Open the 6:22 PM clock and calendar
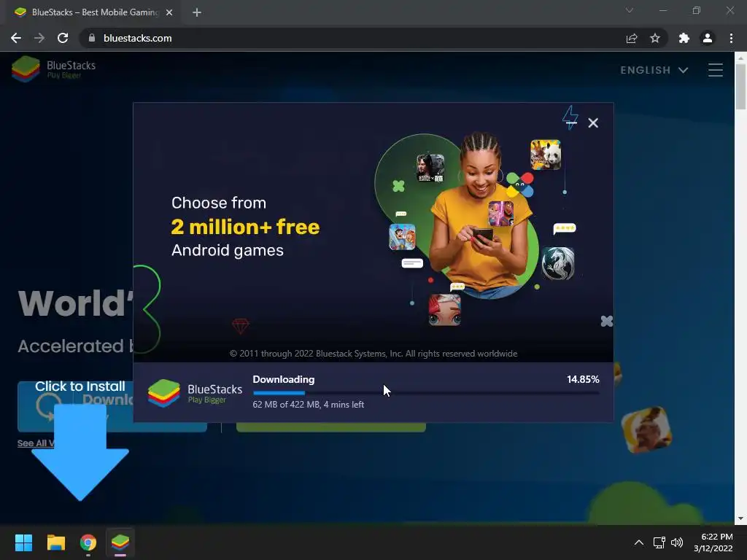This screenshot has height=560, width=747. (713, 542)
